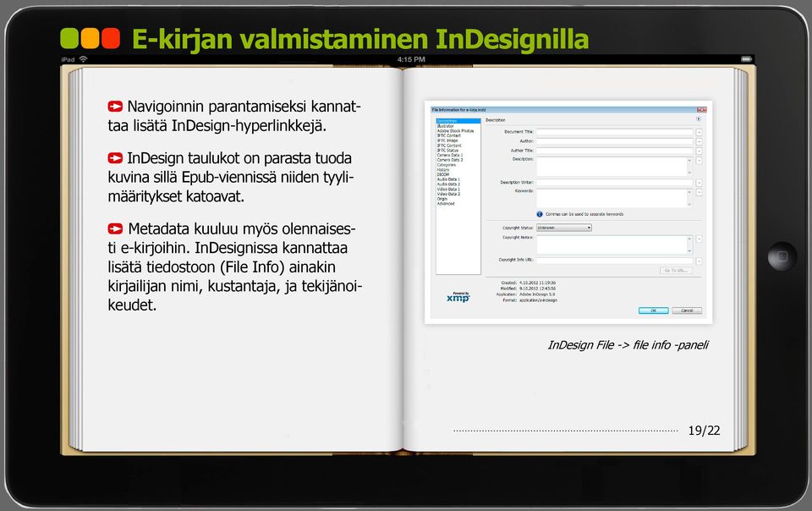Click the Author Title input field
The image size is (812, 511).
click(x=614, y=151)
